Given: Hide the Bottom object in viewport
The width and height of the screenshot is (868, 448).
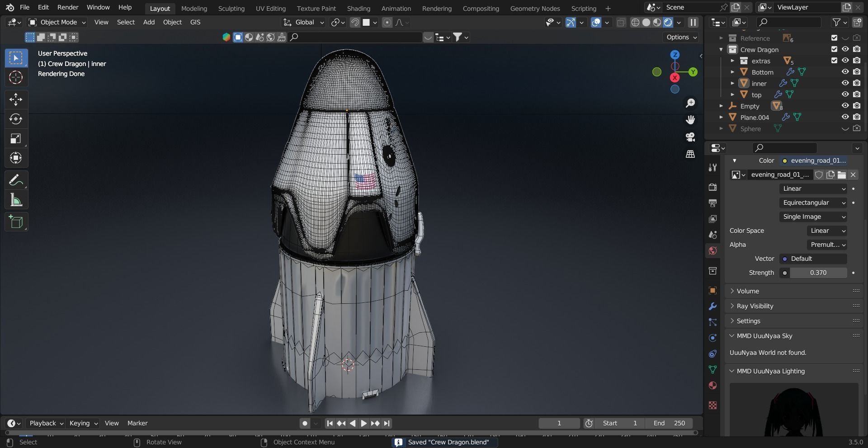Looking at the screenshot, I should coord(845,72).
